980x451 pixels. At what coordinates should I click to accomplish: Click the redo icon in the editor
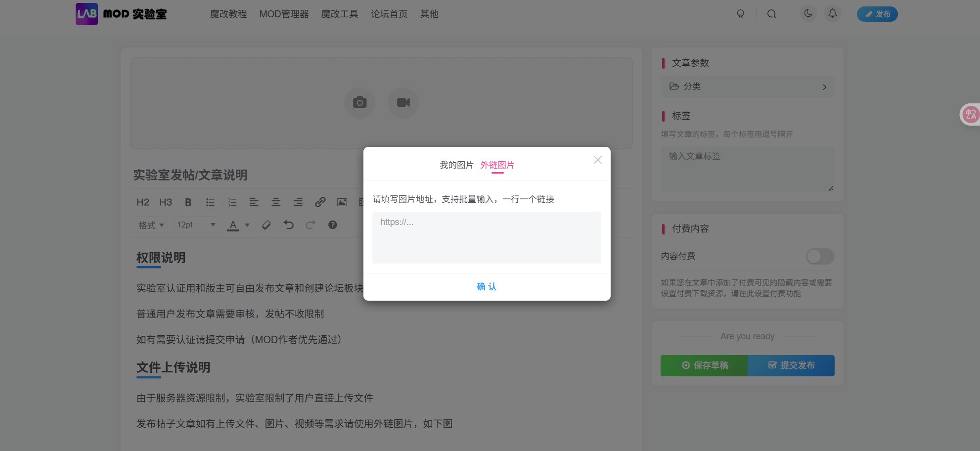(x=311, y=225)
